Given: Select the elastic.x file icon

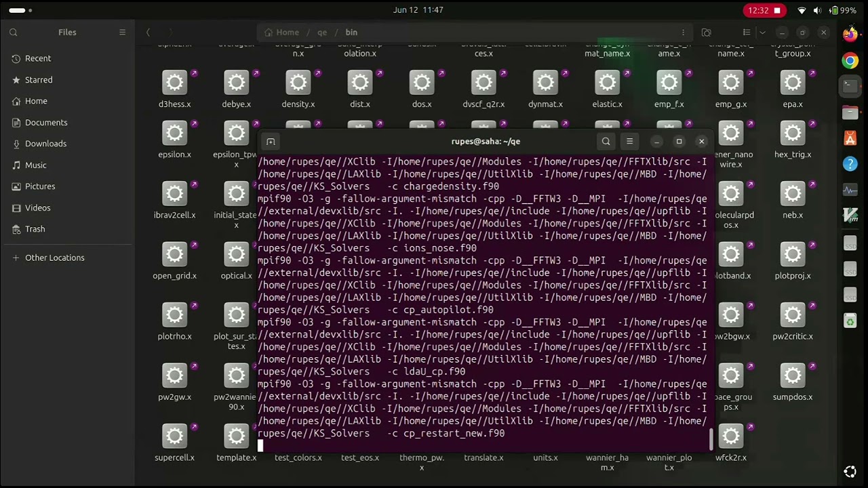Looking at the screenshot, I should click(x=607, y=83).
